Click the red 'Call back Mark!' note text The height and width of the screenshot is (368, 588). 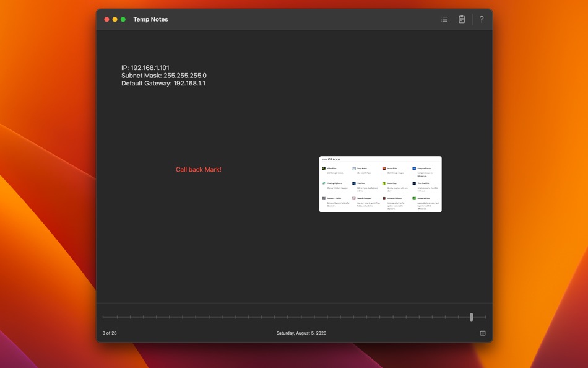(x=199, y=169)
